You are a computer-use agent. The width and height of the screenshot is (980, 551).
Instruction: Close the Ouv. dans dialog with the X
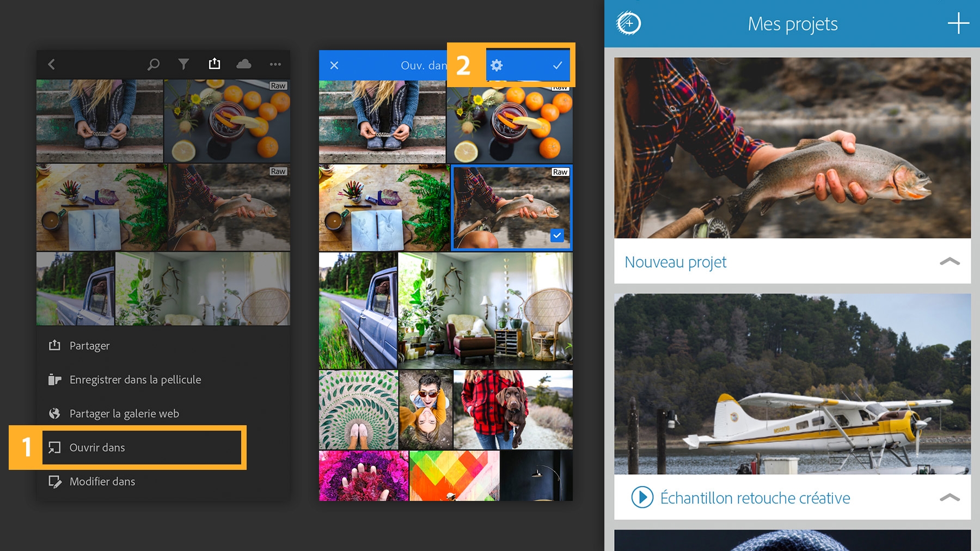click(x=334, y=65)
